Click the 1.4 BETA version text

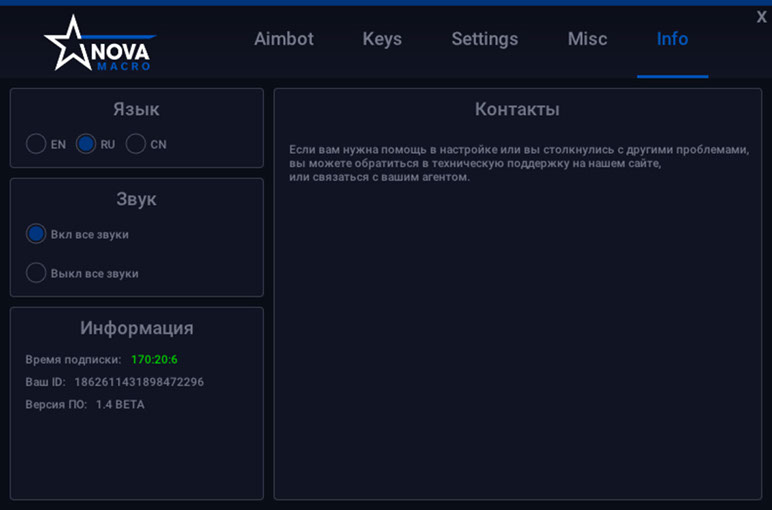120,405
